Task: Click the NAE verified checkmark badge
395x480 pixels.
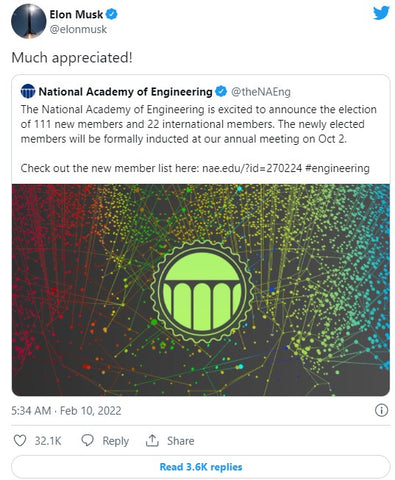Action: click(221, 91)
